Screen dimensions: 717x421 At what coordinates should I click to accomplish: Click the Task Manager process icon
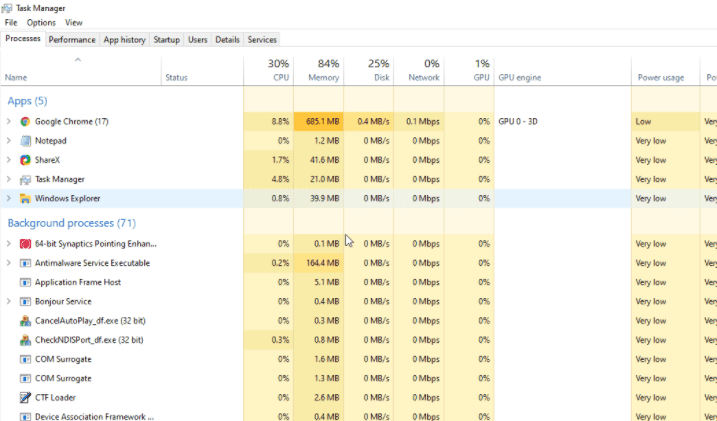tap(25, 179)
